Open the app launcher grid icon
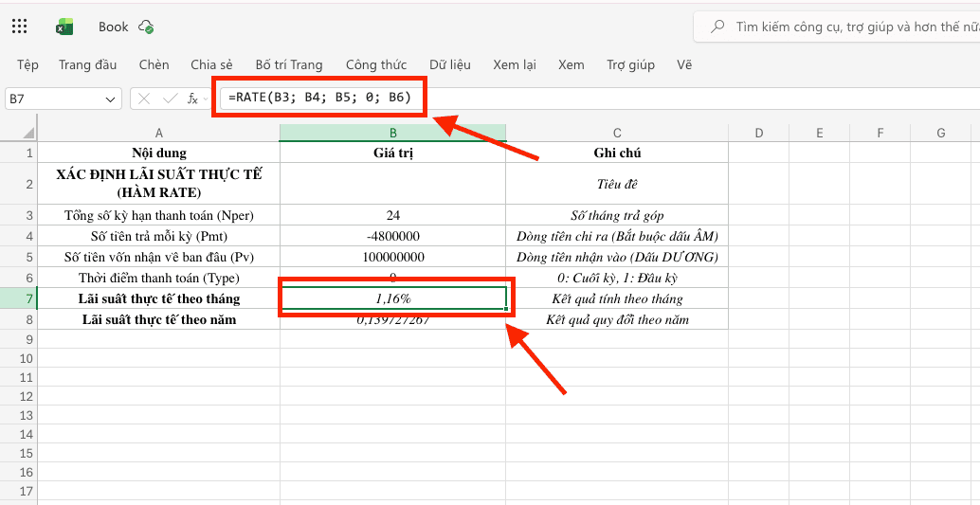 click(19, 27)
